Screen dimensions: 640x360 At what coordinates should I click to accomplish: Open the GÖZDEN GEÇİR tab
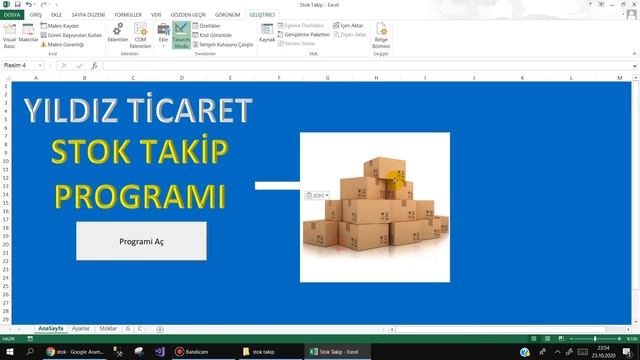tap(188, 15)
